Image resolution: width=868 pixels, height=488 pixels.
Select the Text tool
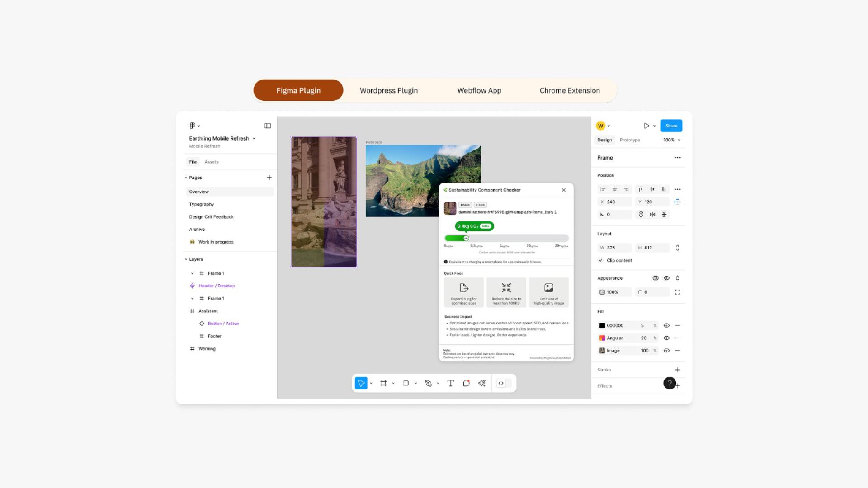coord(450,383)
